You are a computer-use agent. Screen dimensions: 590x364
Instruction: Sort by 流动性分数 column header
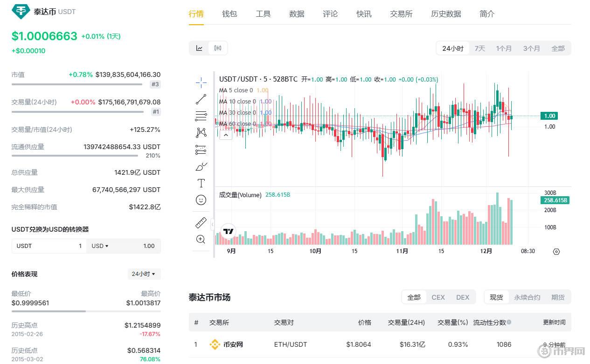pyautogui.click(x=489, y=322)
